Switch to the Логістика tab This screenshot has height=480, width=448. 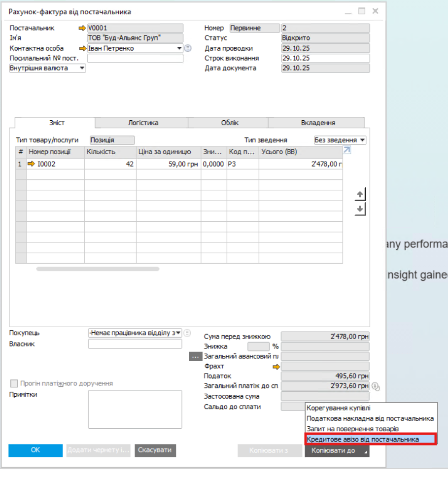pyautogui.click(x=143, y=123)
